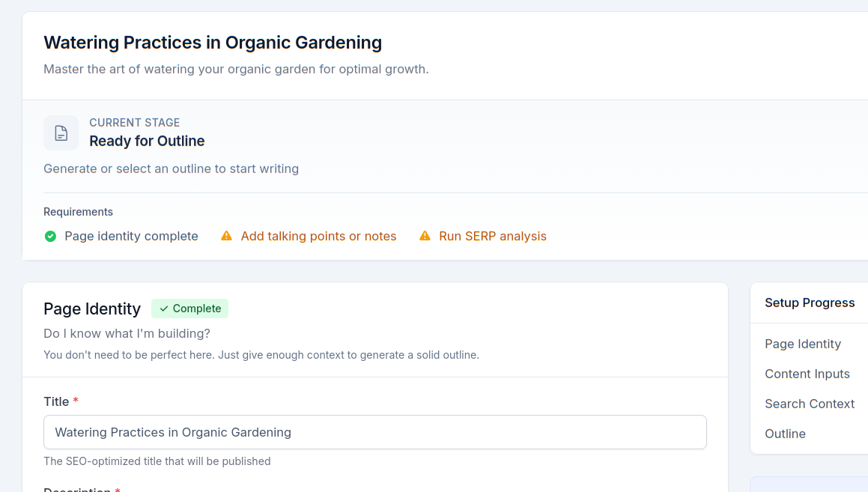Navigate to Page Identity in Setup Progress

803,344
